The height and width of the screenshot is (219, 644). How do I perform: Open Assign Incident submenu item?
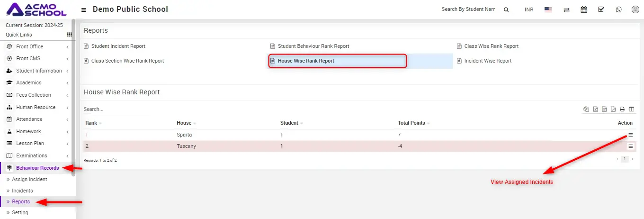(29, 179)
